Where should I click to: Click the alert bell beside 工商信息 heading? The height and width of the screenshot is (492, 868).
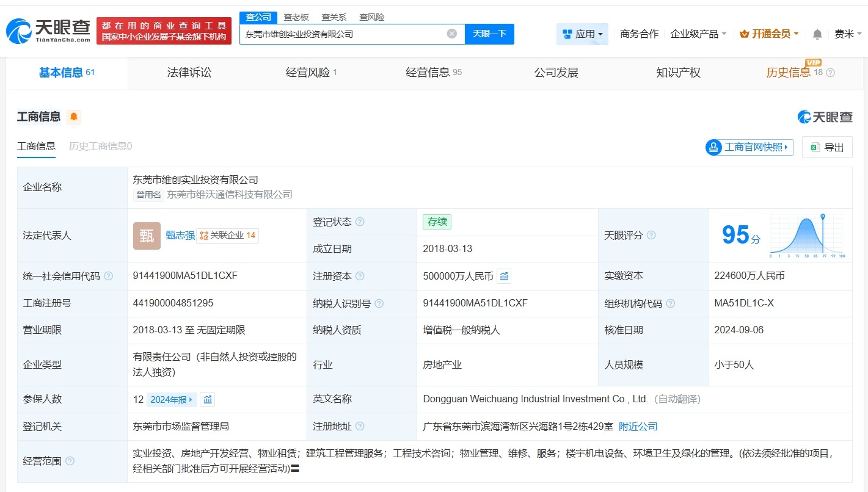click(73, 116)
